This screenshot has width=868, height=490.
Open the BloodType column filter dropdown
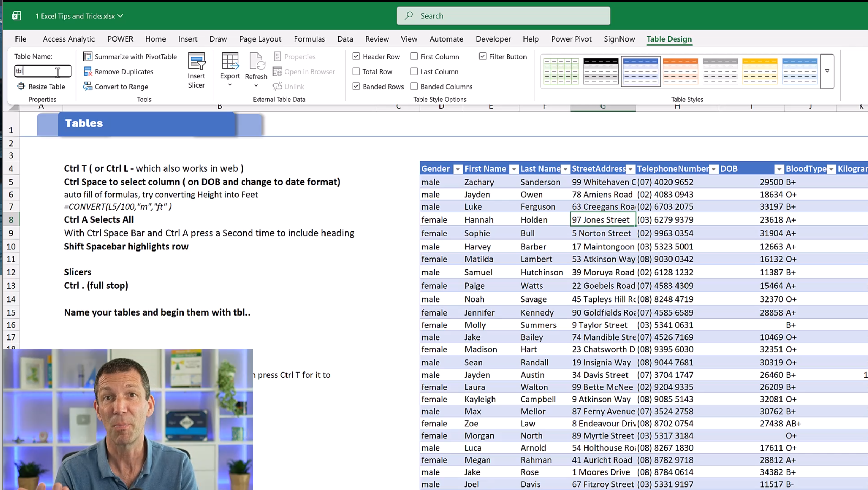click(x=831, y=169)
